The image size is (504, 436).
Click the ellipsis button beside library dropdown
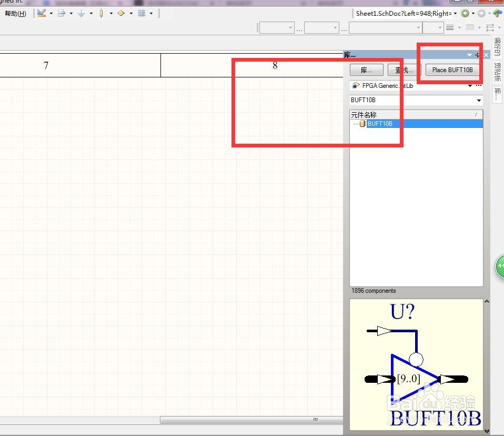point(479,86)
